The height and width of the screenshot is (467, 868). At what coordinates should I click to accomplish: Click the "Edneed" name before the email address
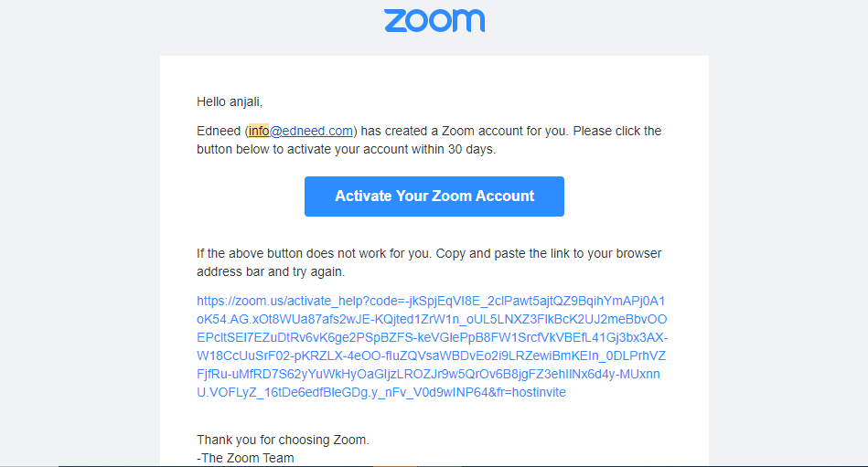(219, 131)
